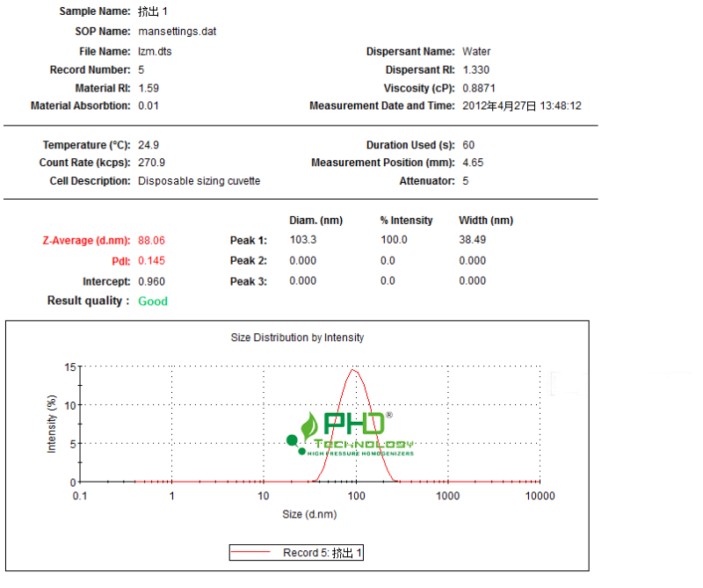
Task: Select the SOP Name value mansettings.dat
Action: [178, 32]
